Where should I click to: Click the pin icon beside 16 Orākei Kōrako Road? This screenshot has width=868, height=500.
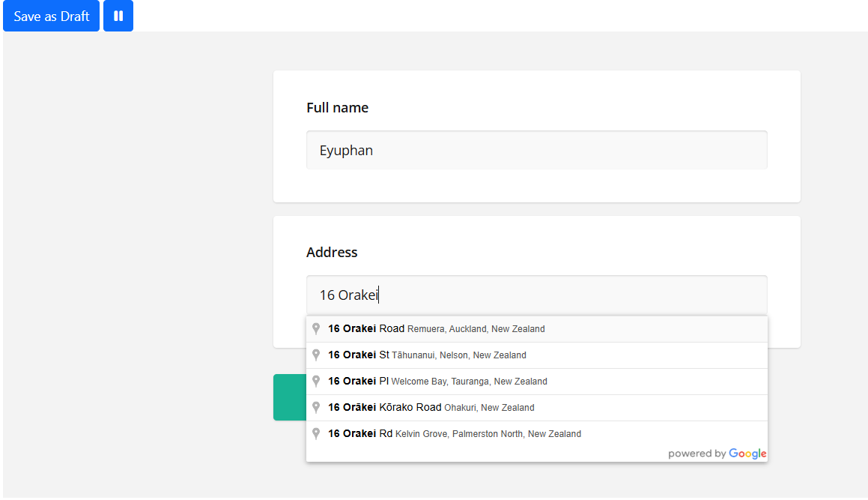click(x=315, y=407)
